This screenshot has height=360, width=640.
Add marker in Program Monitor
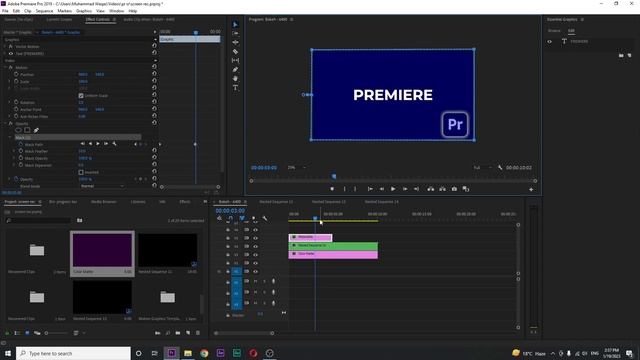pos(332,189)
